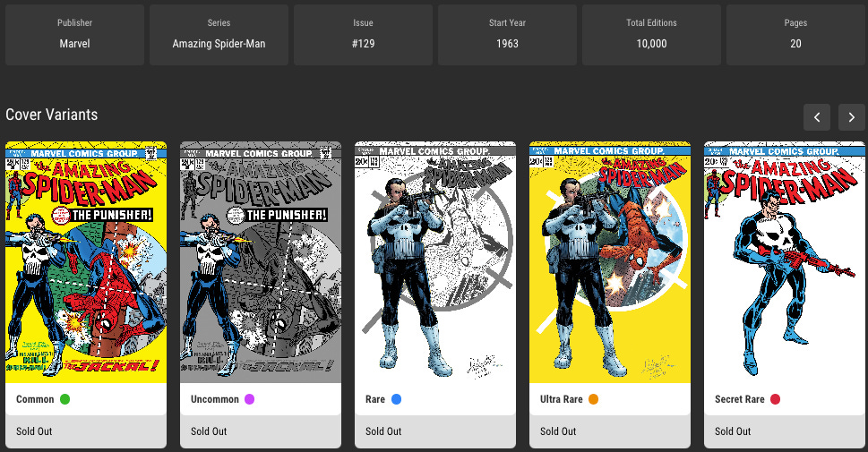The image size is (868, 452).
Task: Select the Issue #129 info card
Action: 363,35
